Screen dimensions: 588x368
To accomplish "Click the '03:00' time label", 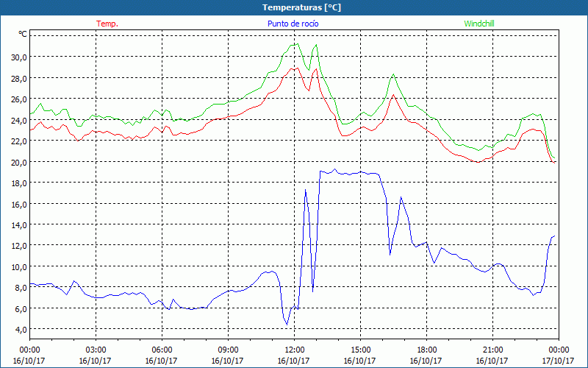I will [x=96, y=350].
